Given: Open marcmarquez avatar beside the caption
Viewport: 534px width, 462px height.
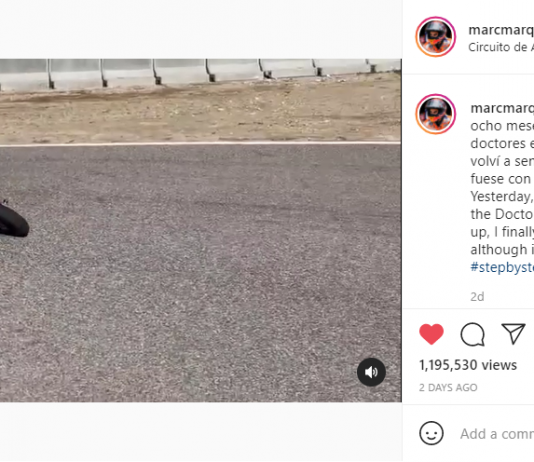Looking at the screenshot, I should coord(436,114).
